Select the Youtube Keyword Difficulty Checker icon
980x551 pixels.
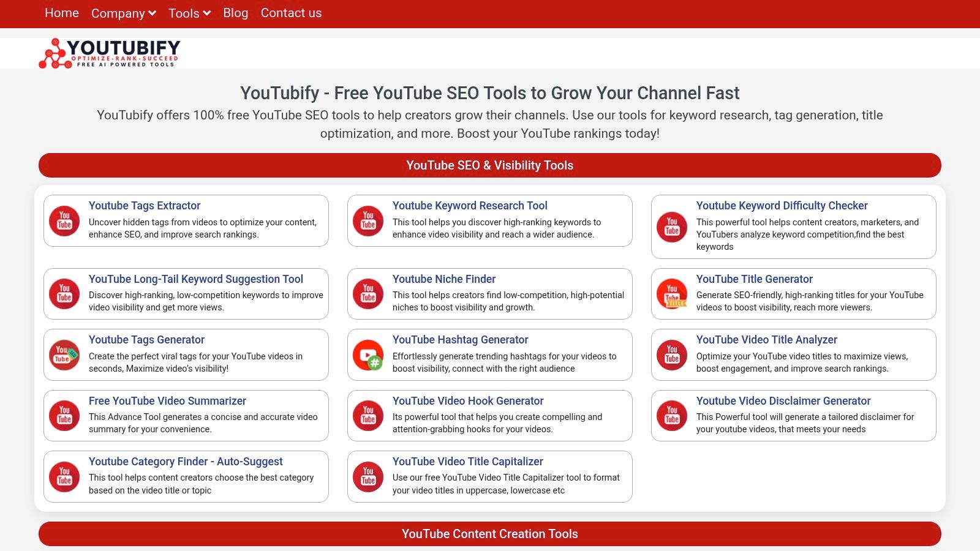click(671, 227)
